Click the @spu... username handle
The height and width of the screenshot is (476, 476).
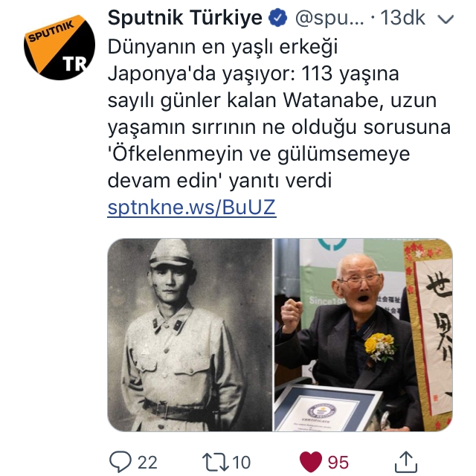tap(329, 18)
